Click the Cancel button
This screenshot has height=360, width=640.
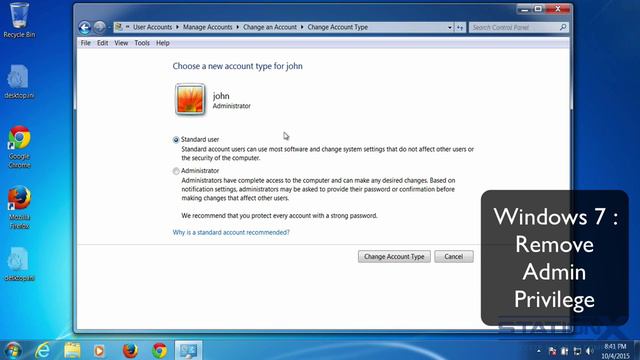click(x=453, y=256)
